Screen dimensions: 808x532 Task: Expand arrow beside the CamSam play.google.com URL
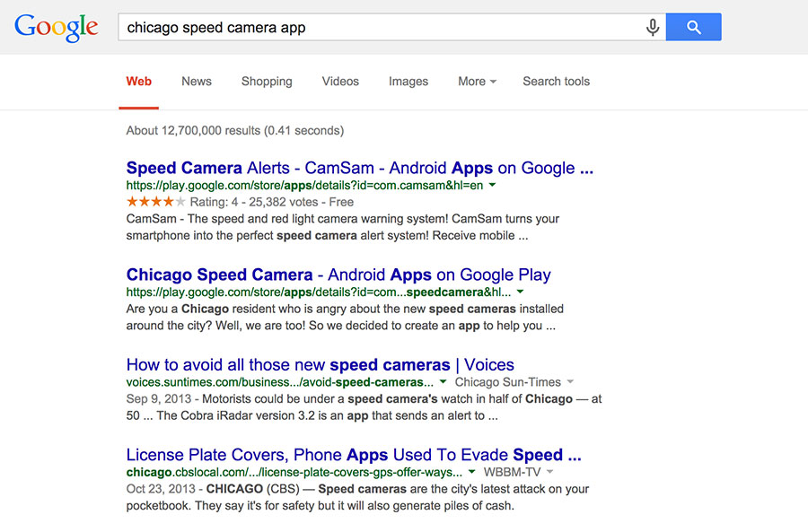point(492,185)
